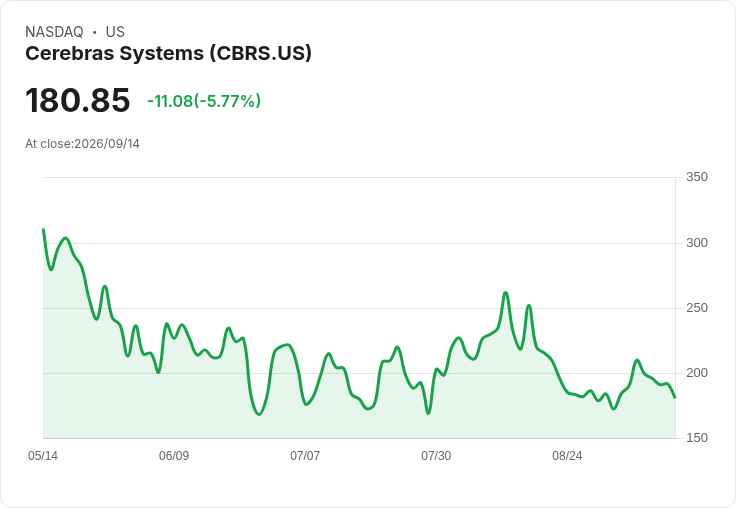Click the 200 y-axis label
The image size is (736, 508).
coord(697,373)
